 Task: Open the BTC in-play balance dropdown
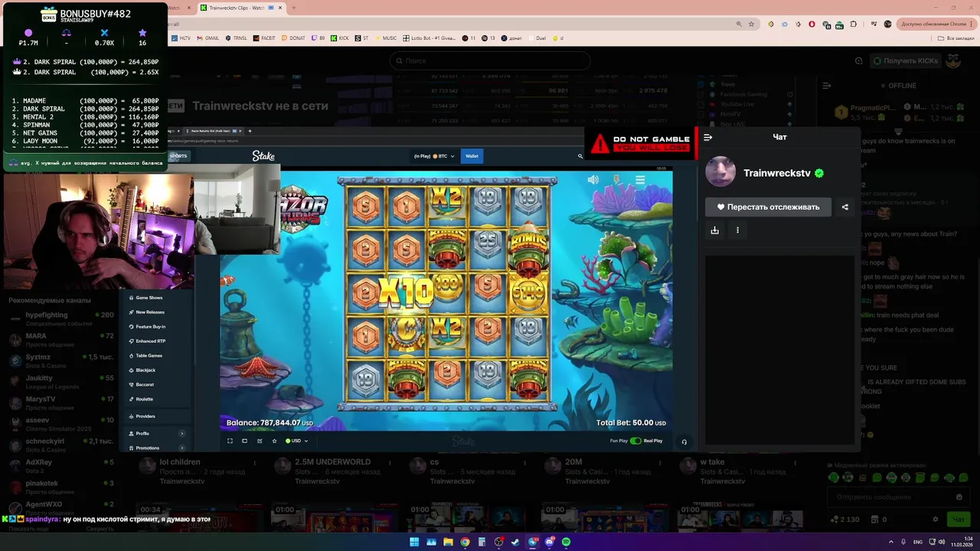[434, 156]
